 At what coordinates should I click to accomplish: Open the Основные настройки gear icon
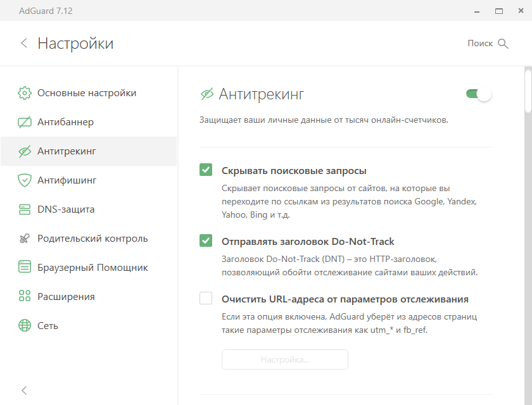tap(24, 92)
